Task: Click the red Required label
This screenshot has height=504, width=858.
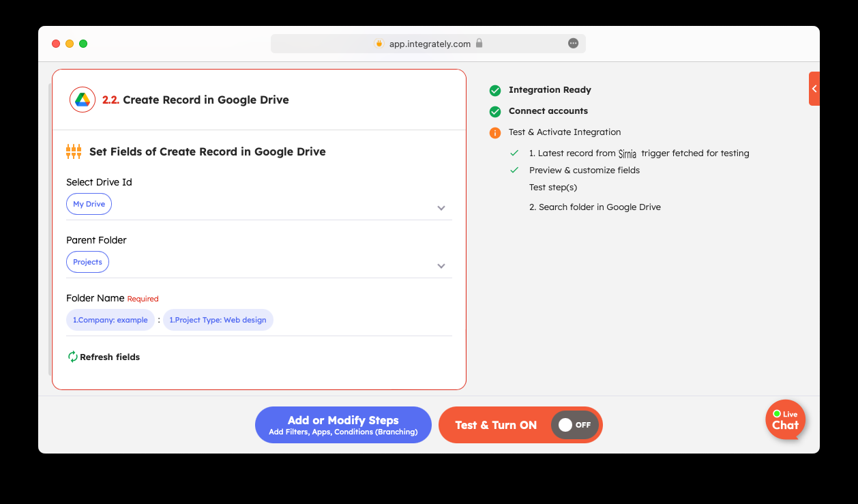Action: 143,299
